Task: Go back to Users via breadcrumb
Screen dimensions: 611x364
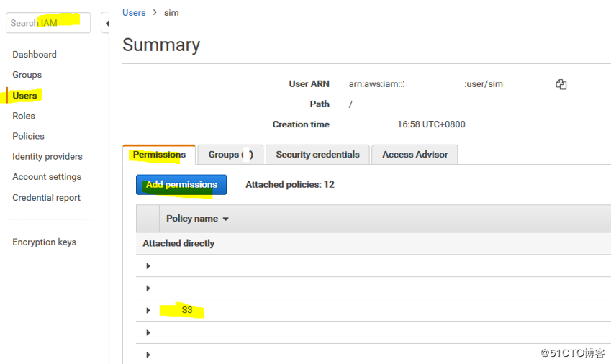Action: coord(134,13)
